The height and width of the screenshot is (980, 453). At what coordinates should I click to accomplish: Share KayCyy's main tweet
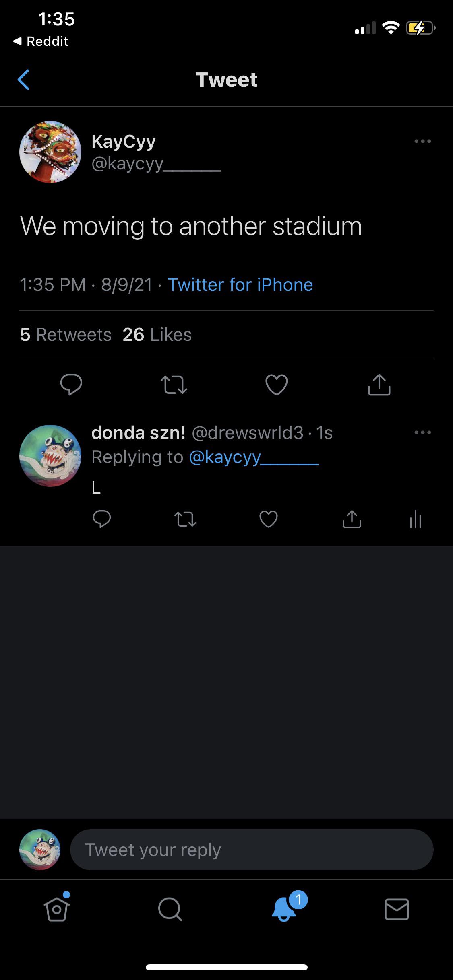point(379,385)
